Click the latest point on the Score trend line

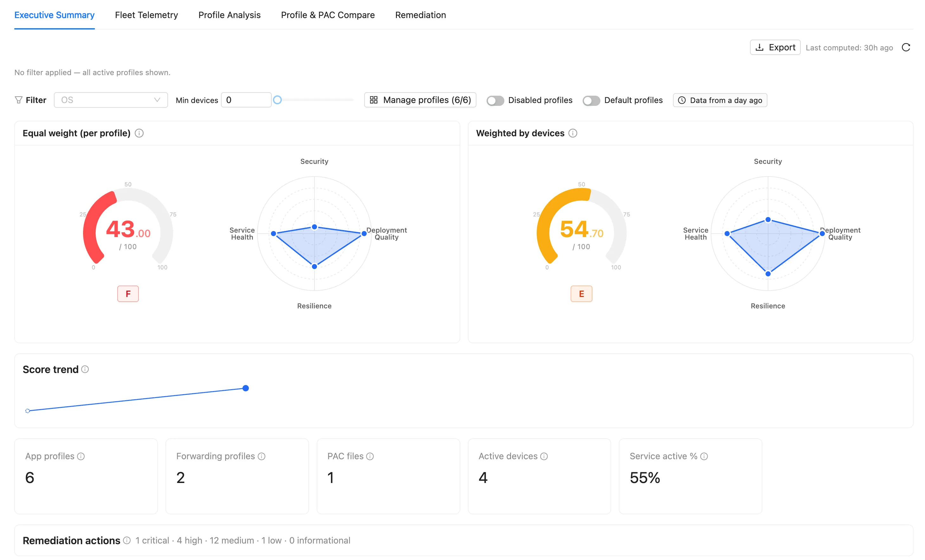coord(246,388)
